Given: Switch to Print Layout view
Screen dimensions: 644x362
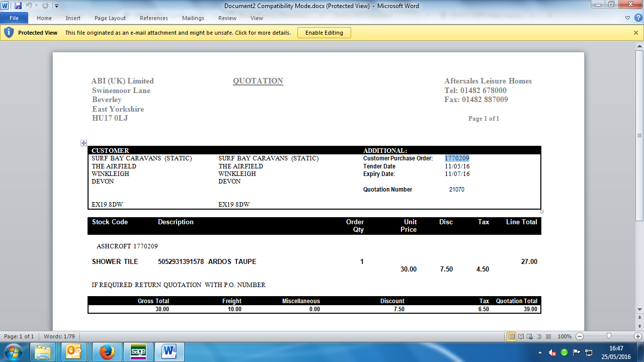Looking at the screenshot, I should pos(511,336).
